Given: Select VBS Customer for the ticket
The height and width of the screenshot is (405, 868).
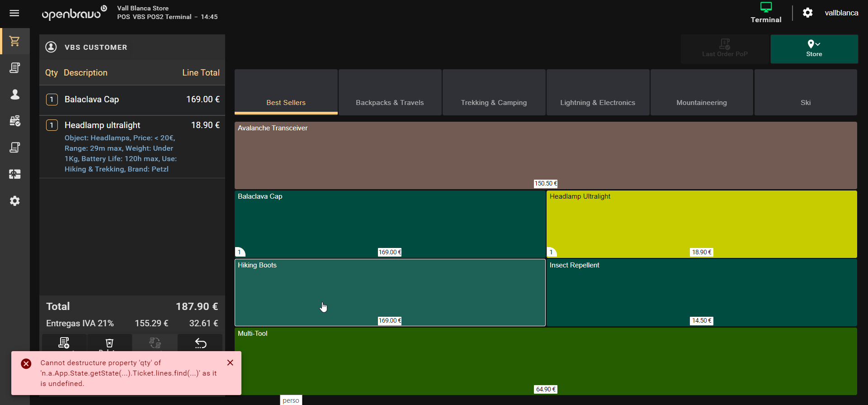Looking at the screenshot, I should pyautogui.click(x=95, y=47).
